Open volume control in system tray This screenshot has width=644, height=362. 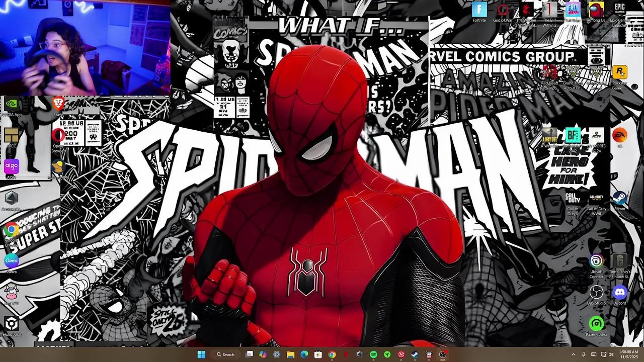(610, 354)
